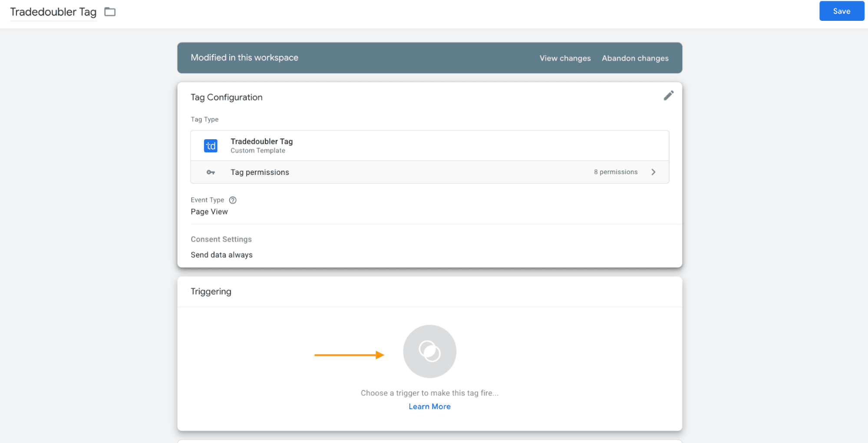This screenshot has height=443, width=868.
Task: Open the Learn More link under Triggering
Action: (429, 407)
